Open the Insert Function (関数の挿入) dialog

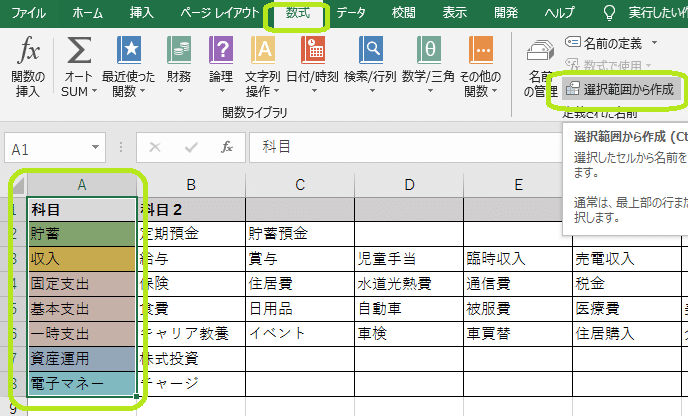click(x=28, y=67)
